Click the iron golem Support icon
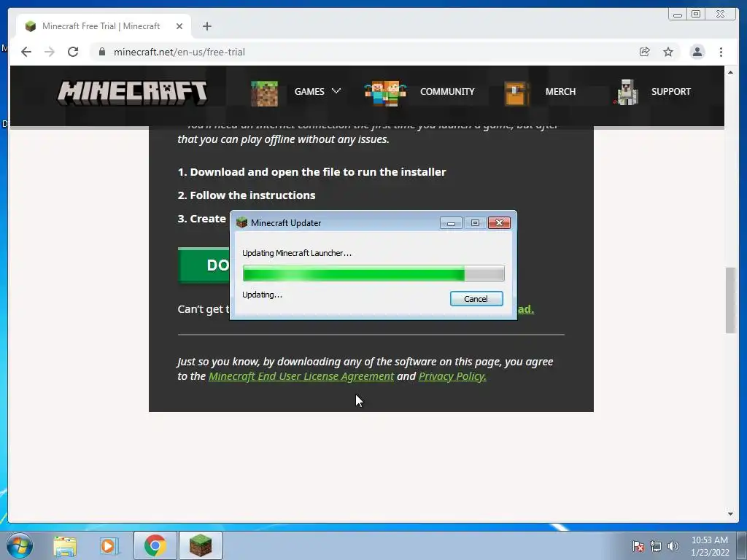The image size is (747, 560). click(x=627, y=93)
